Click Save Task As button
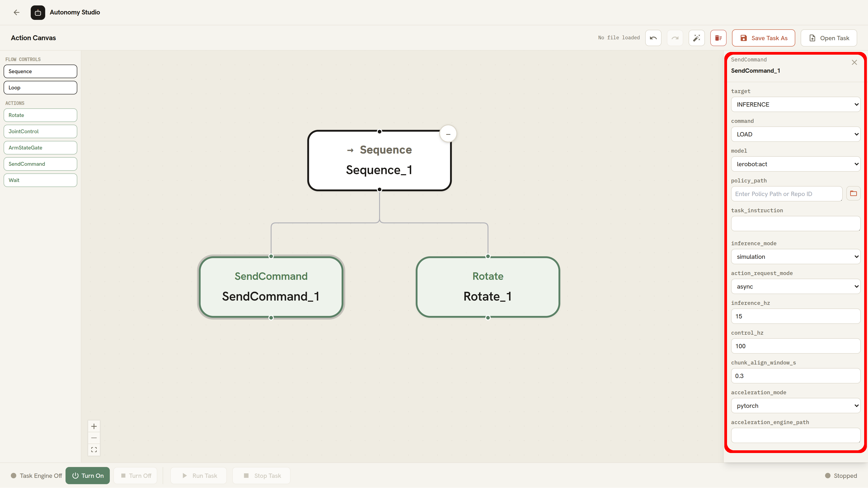The height and width of the screenshot is (488, 868). [763, 38]
